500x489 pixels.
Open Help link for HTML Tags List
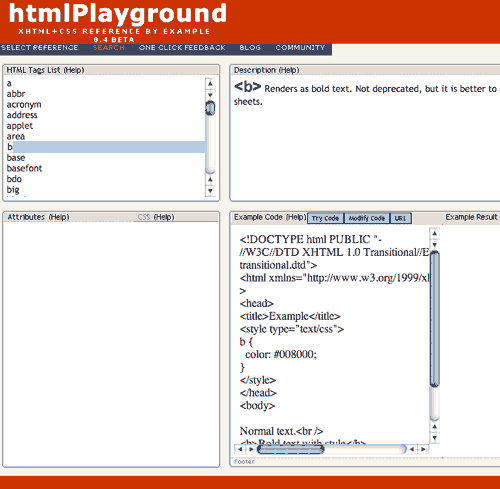(x=74, y=70)
